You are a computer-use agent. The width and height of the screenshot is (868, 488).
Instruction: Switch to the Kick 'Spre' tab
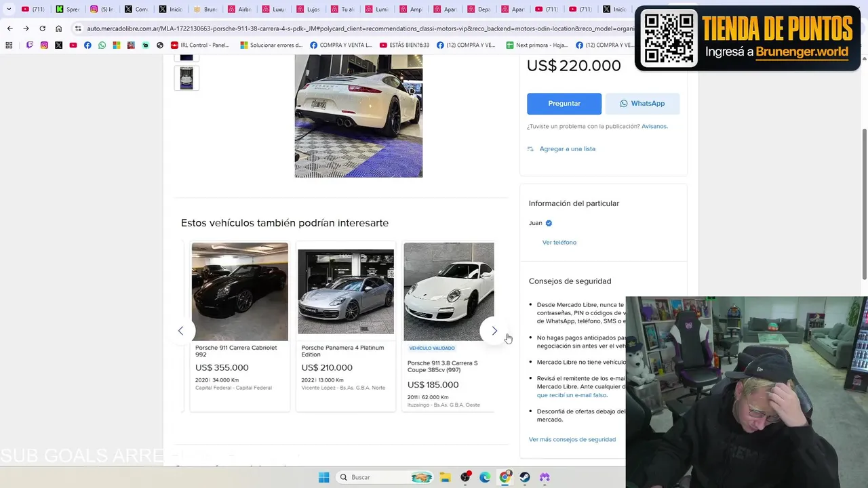pos(68,9)
